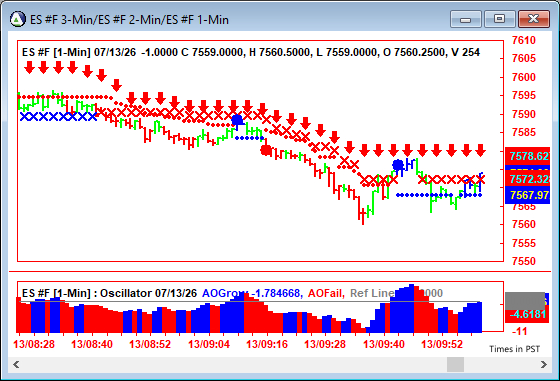The width and height of the screenshot is (560, 381).
Task: Click the 13/08:52 time axis label
Action: [x=150, y=344]
